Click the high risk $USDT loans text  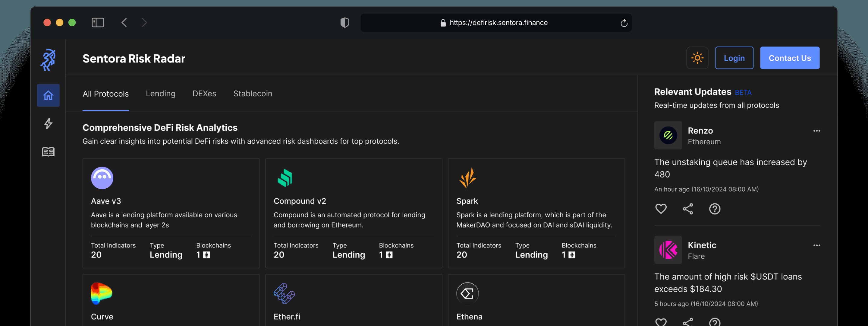(728, 283)
